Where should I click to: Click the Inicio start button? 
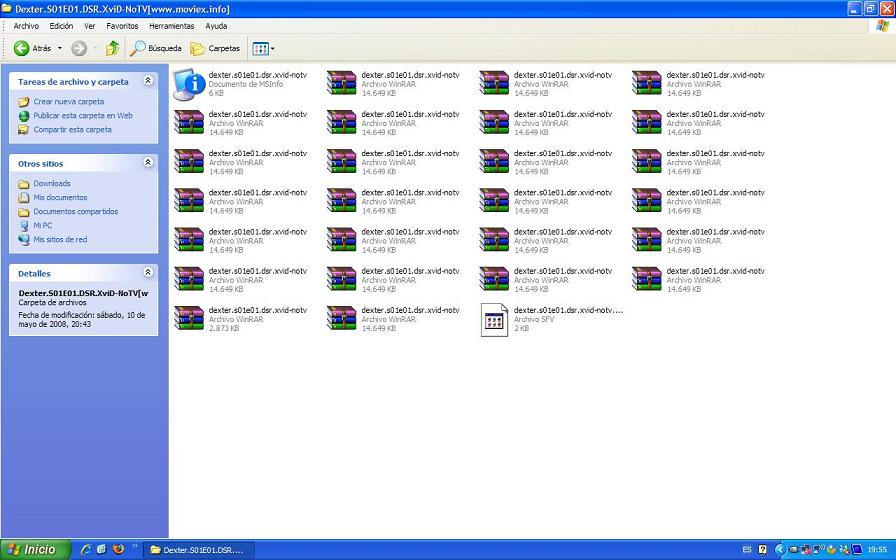point(35,549)
